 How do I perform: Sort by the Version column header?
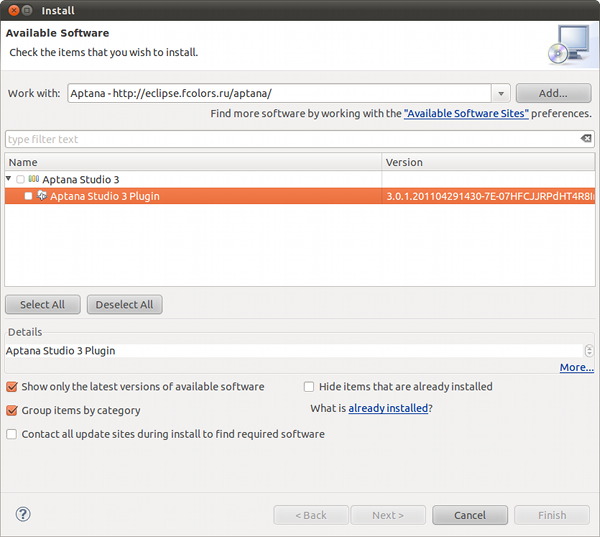point(488,162)
